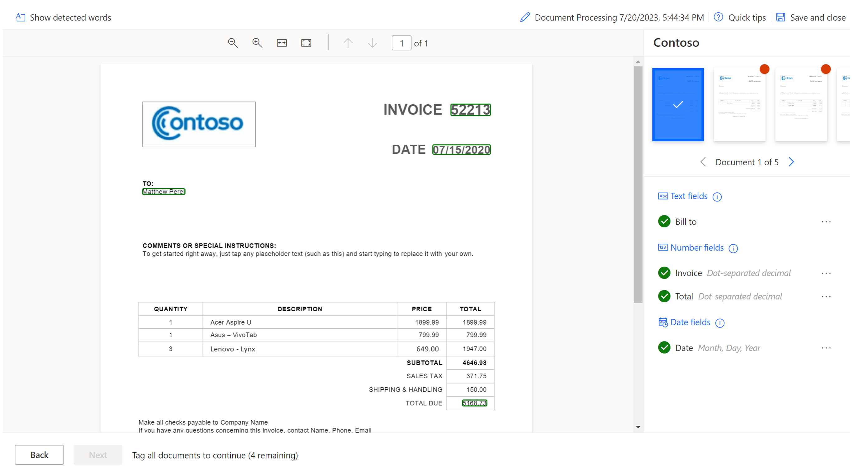The width and height of the screenshot is (868, 475).
Task: Open the info tooltip beside Number fields
Action: pos(733,248)
